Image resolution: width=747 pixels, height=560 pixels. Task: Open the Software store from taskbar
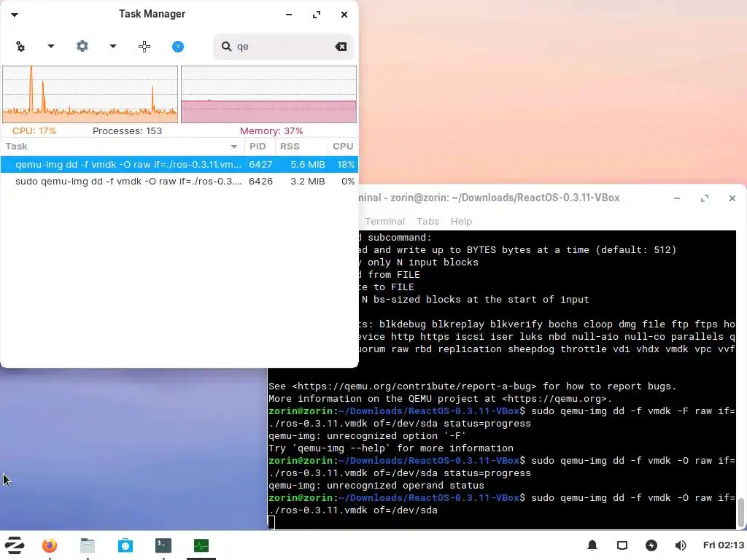point(125,545)
